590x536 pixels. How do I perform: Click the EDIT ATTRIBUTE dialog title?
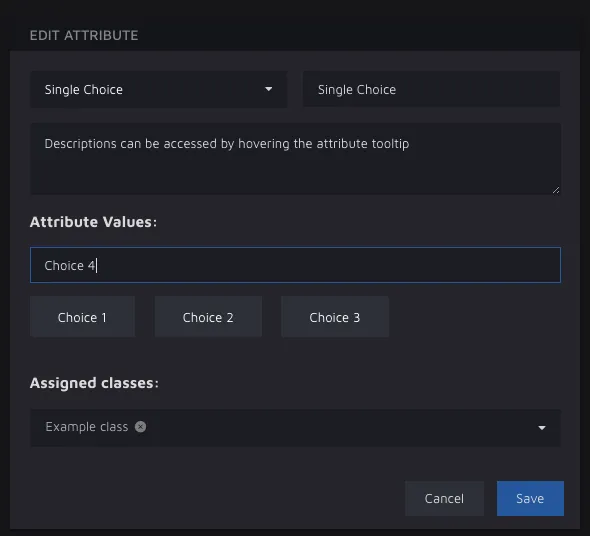coord(84,35)
